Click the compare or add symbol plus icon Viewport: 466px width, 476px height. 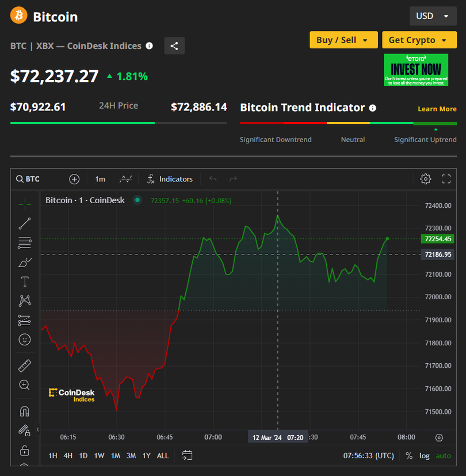(x=74, y=179)
